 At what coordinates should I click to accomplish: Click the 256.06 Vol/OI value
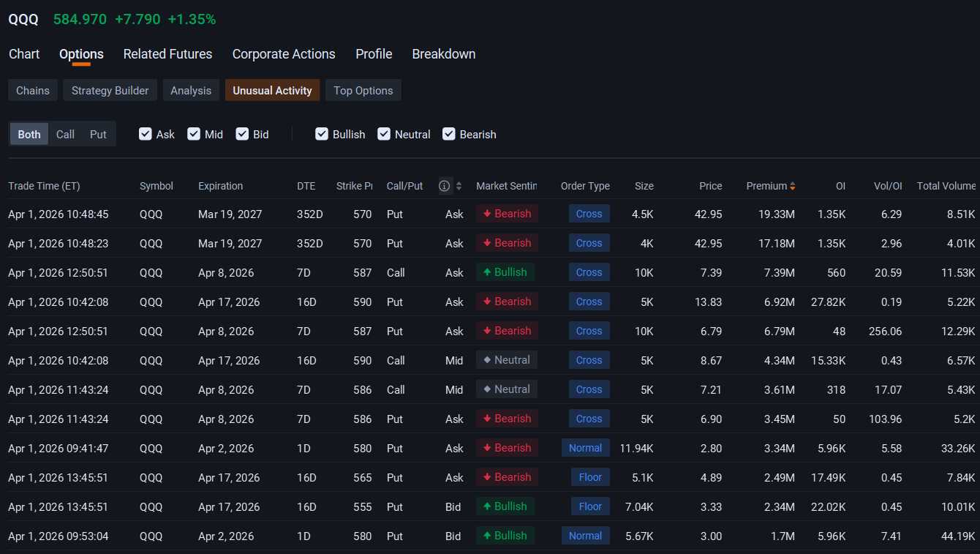pos(885,331)
